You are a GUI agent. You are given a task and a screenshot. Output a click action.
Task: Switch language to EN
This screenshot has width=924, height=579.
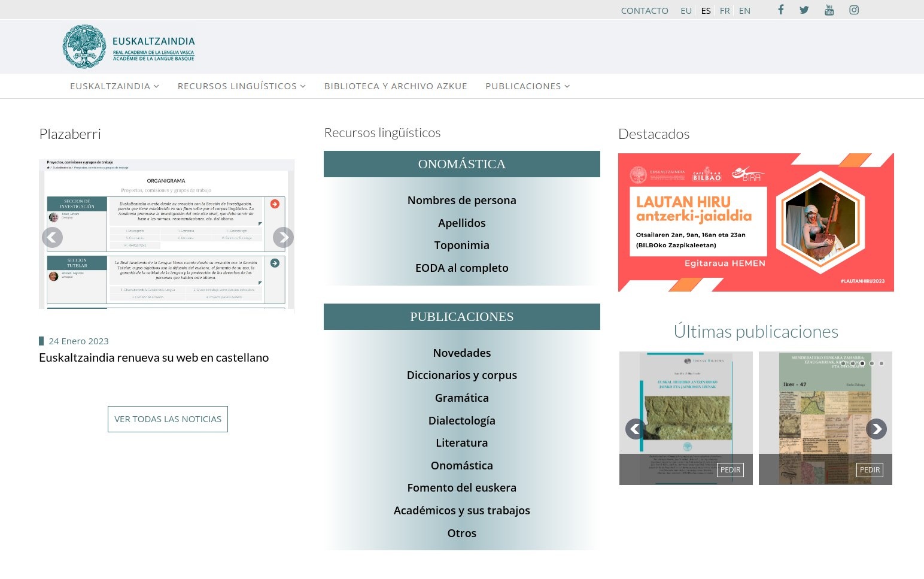(x=744, y=10)
